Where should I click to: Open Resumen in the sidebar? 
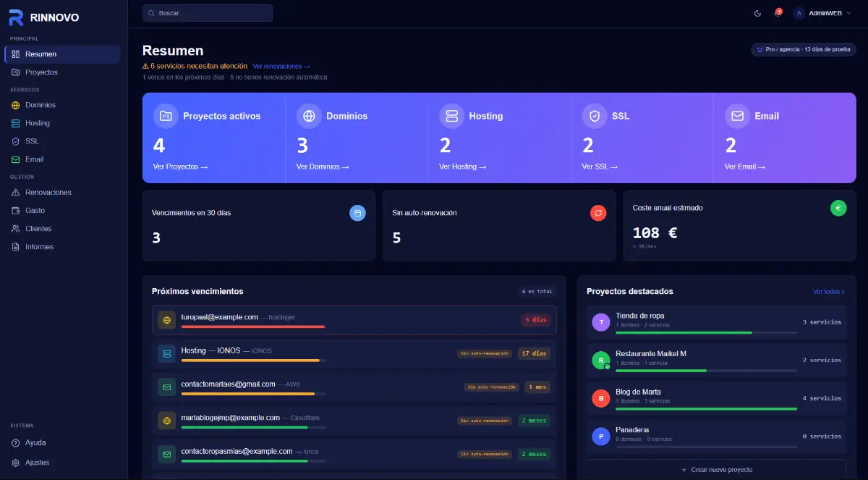coord(62,54)
